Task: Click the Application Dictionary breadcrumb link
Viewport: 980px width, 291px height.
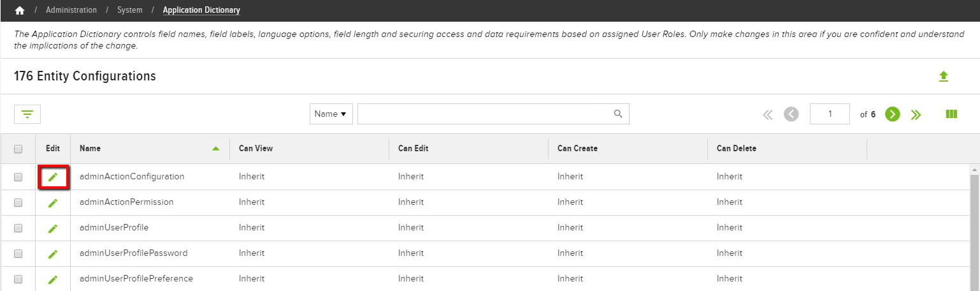Action: point(201,10)
